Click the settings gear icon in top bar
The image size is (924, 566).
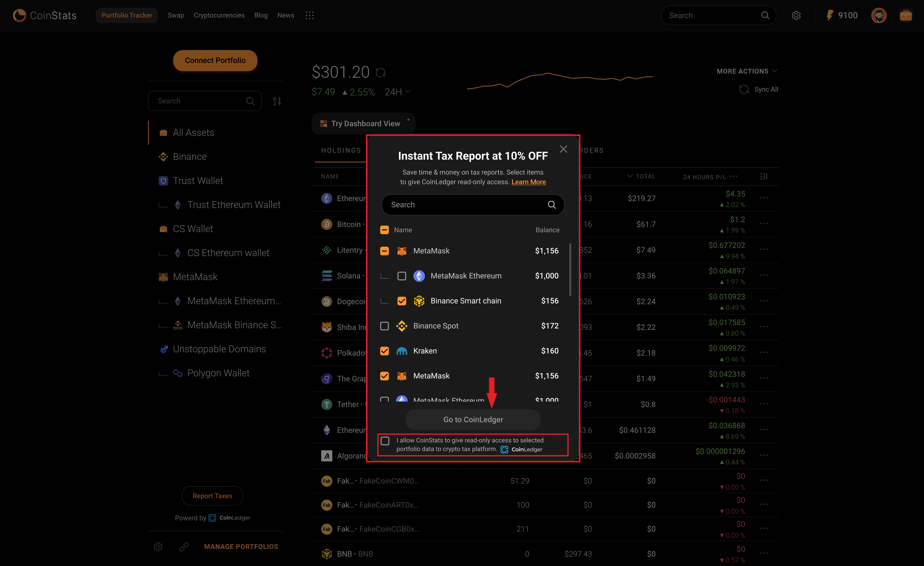[796, 15]
